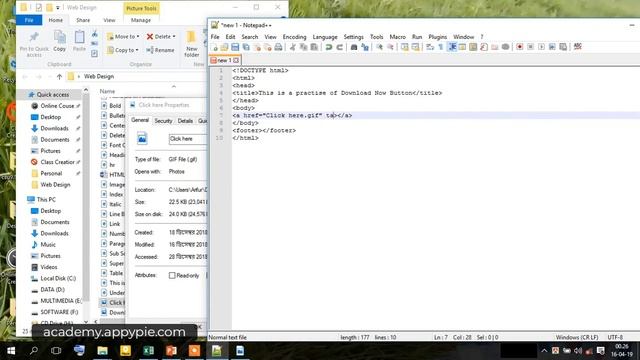Image resolution: width=640 pixels, height=360 pixels.
Task: Start macro recording with the red record icon
Action: (x=520, y=47)
